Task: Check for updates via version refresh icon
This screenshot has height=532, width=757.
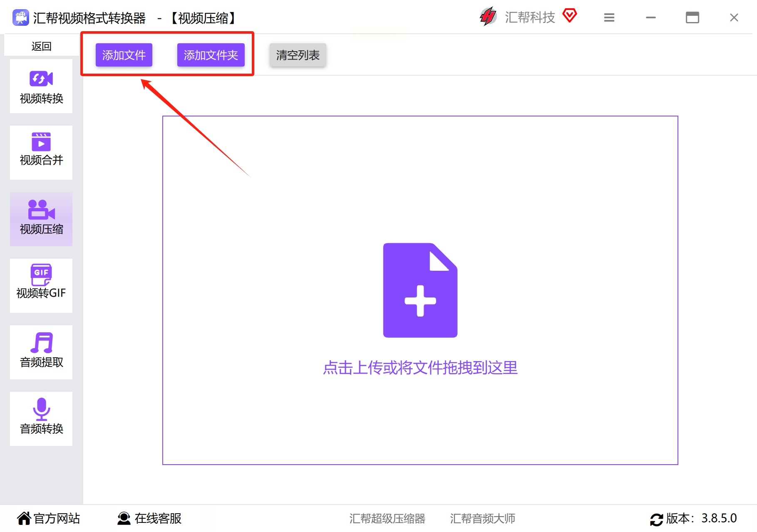Action: point(657,519)
